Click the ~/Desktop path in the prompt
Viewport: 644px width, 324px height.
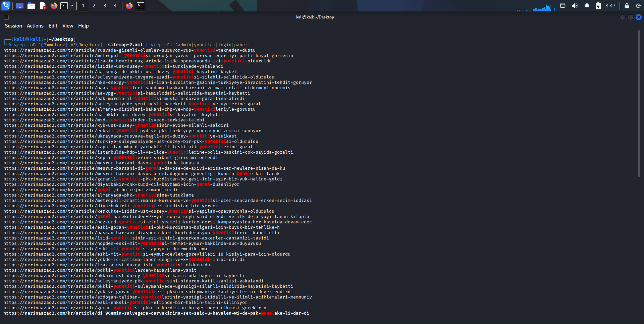point(61,39)
